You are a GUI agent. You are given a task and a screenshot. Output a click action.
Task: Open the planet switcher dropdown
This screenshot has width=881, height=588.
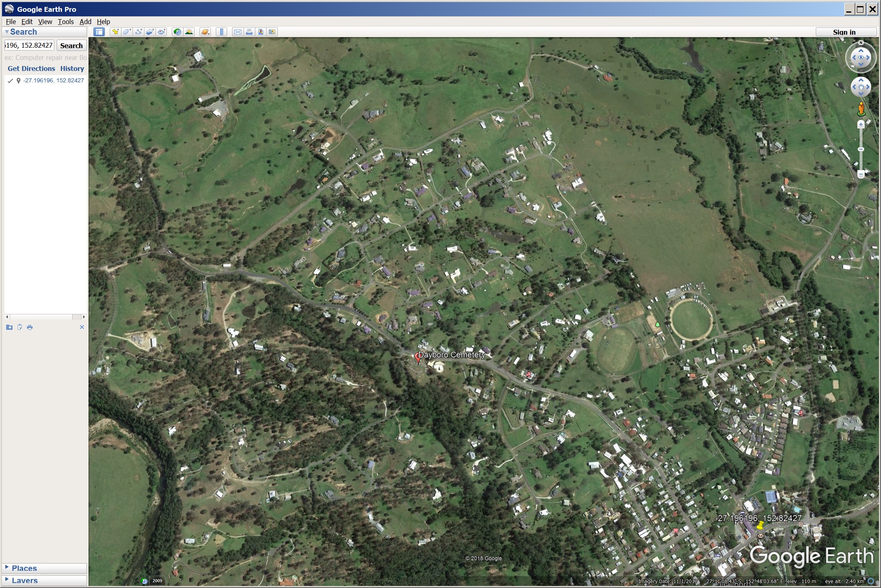click(x=205, y=32)
